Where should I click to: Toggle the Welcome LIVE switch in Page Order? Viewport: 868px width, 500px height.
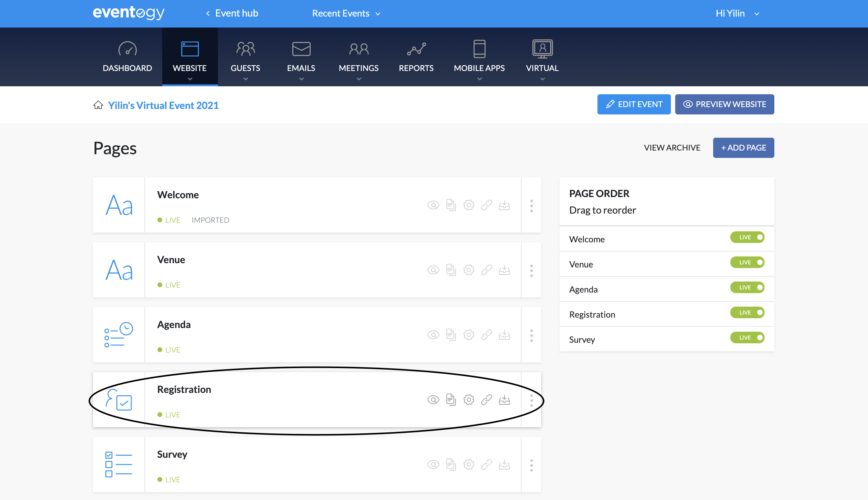pos(747,237)
